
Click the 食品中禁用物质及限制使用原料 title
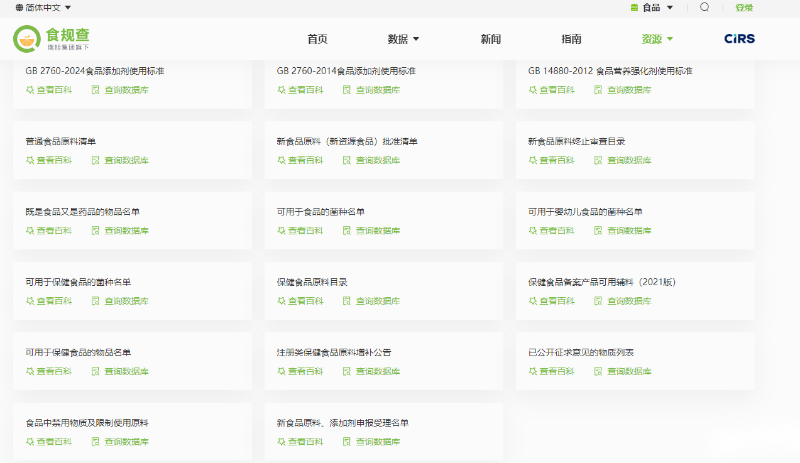(87, 423)
